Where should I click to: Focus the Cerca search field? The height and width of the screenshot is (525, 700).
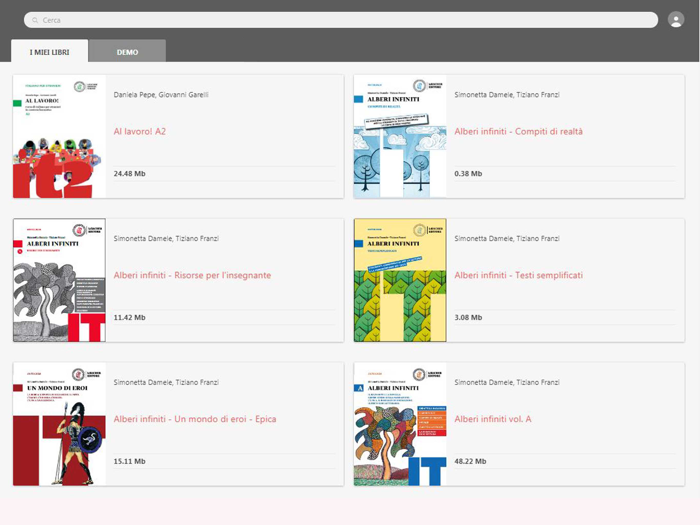341,20
